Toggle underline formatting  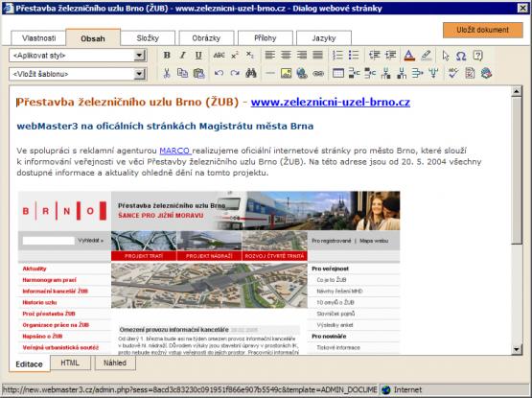[x=198, y=55]
